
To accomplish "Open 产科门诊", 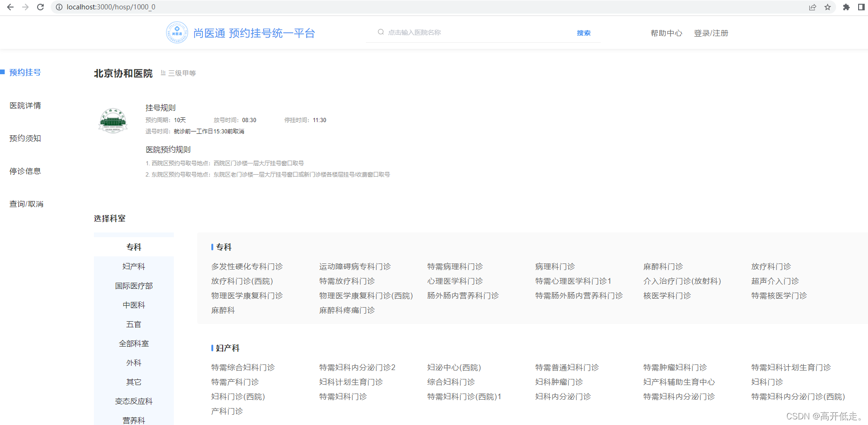I will pyautogui.click(x=227, y=411).
